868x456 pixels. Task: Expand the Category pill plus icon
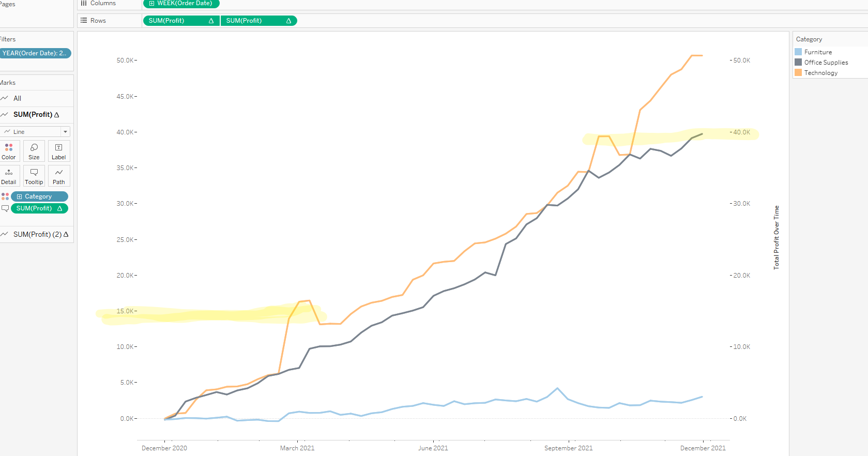pyautogui.click(x=19, y=196)
